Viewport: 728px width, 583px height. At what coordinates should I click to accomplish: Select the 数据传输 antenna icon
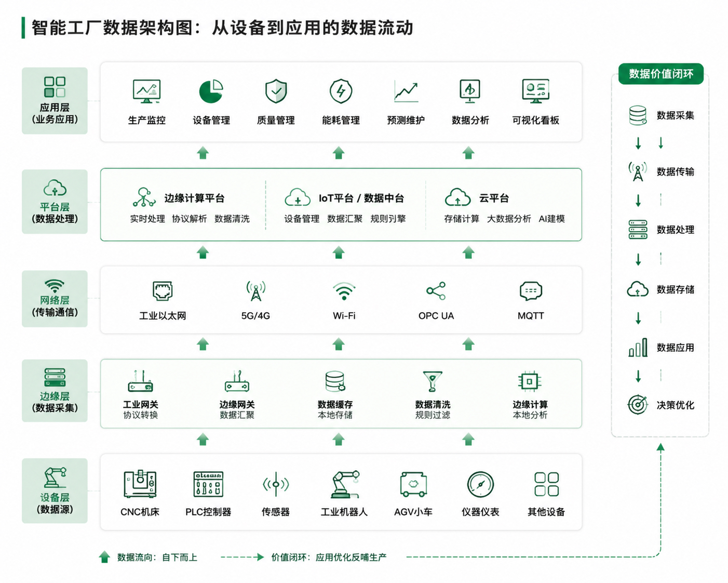coord(638,171)
